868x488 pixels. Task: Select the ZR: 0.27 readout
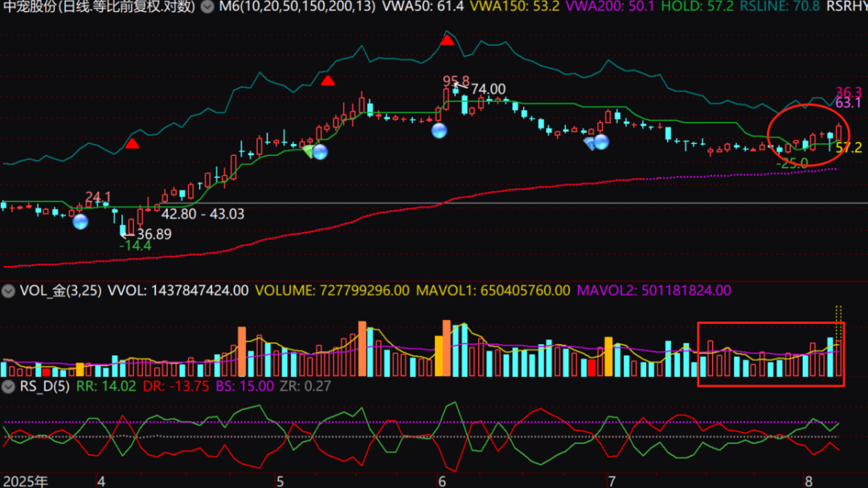pos(305,386)
